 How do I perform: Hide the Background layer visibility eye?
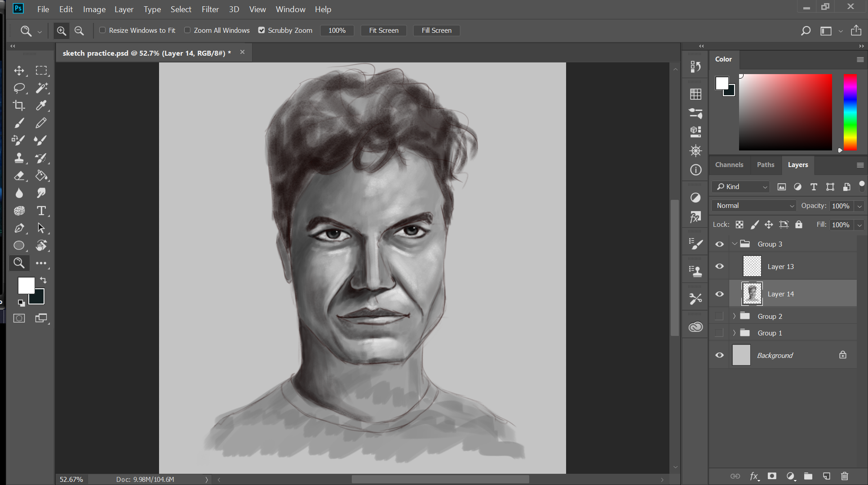(x=719, y=355)
